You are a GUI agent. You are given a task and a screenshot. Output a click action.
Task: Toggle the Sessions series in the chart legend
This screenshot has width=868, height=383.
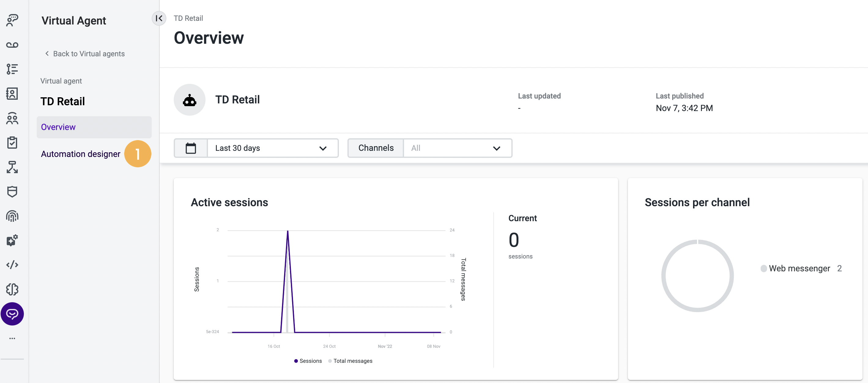[307, 360]
